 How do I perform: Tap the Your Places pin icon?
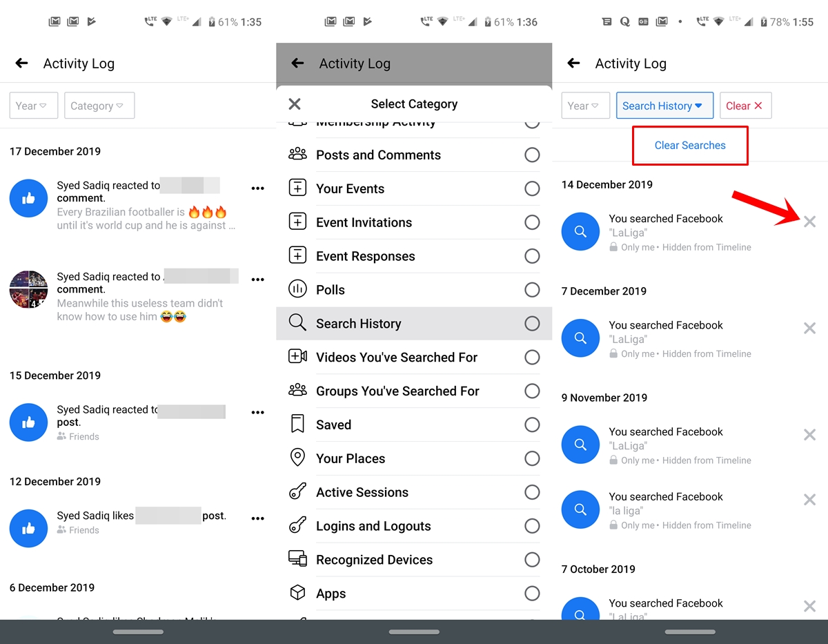click(297, 457)
